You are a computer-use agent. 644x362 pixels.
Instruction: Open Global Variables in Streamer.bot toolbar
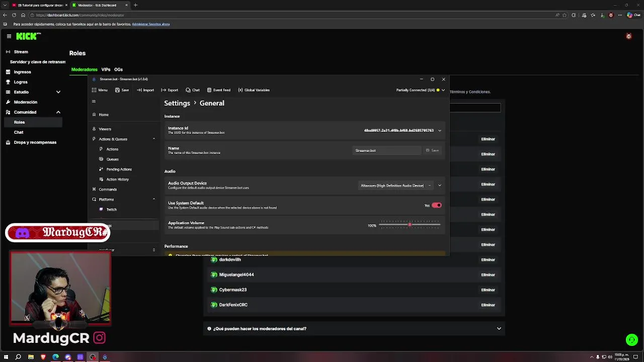pyautogui.click(x=254, y=90)
